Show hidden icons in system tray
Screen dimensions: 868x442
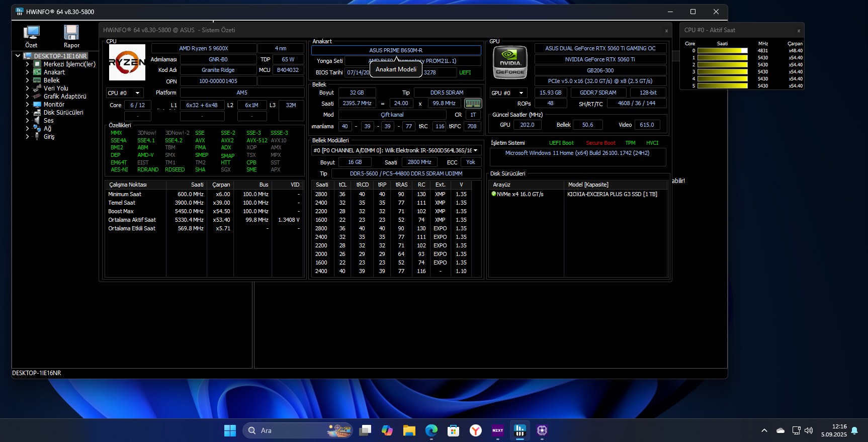point(764,430)
